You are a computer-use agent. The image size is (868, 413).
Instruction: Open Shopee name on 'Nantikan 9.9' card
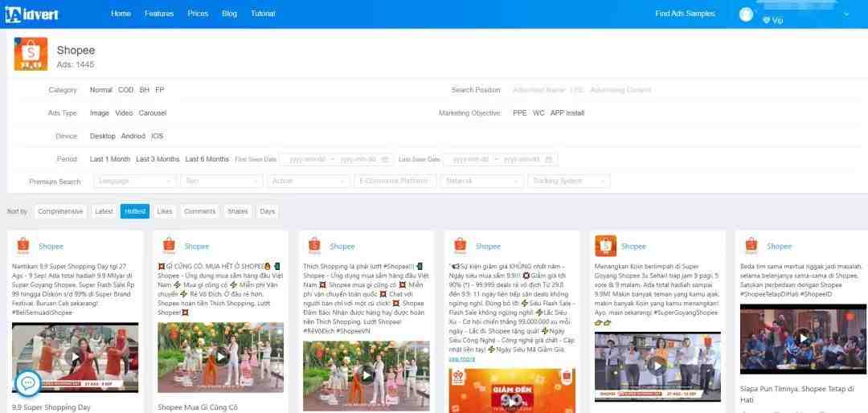coord(51,247)
